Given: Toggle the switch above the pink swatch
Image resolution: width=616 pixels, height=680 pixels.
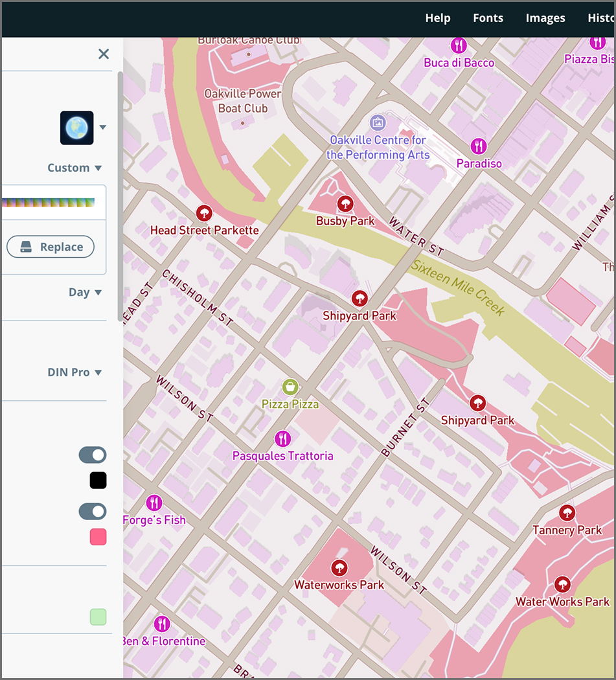Looking at the screenshot, I should pyautogui.click(x=92, y=511).
